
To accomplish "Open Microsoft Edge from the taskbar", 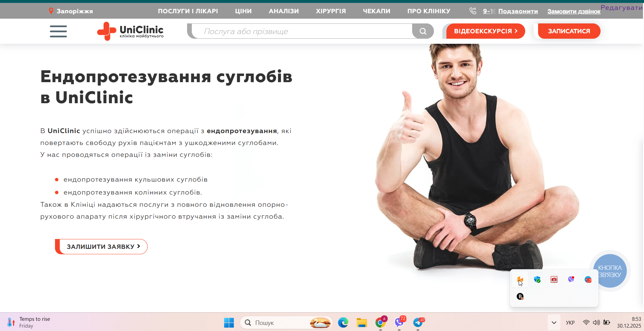I will [x=343, y=323].
